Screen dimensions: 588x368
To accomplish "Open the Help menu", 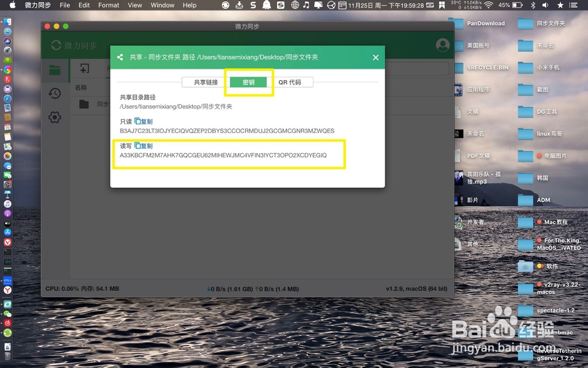I will coord(189,5).
